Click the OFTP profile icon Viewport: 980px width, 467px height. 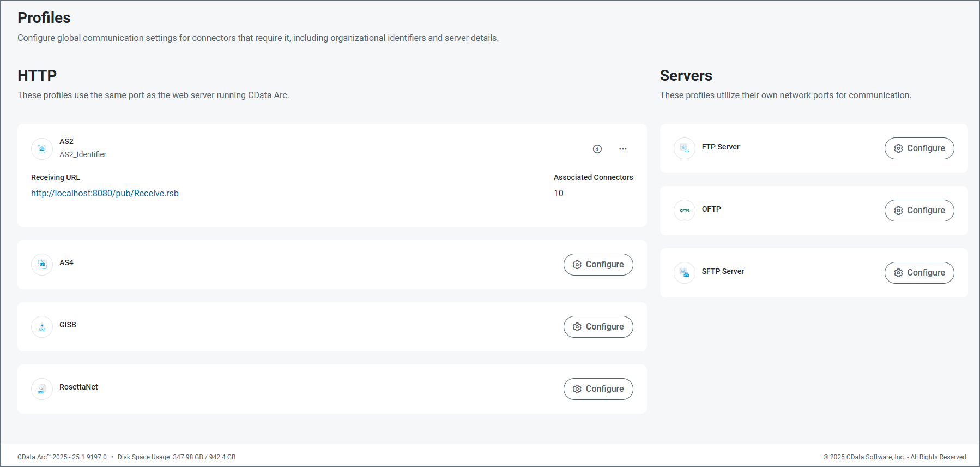[x=685, y=211]
